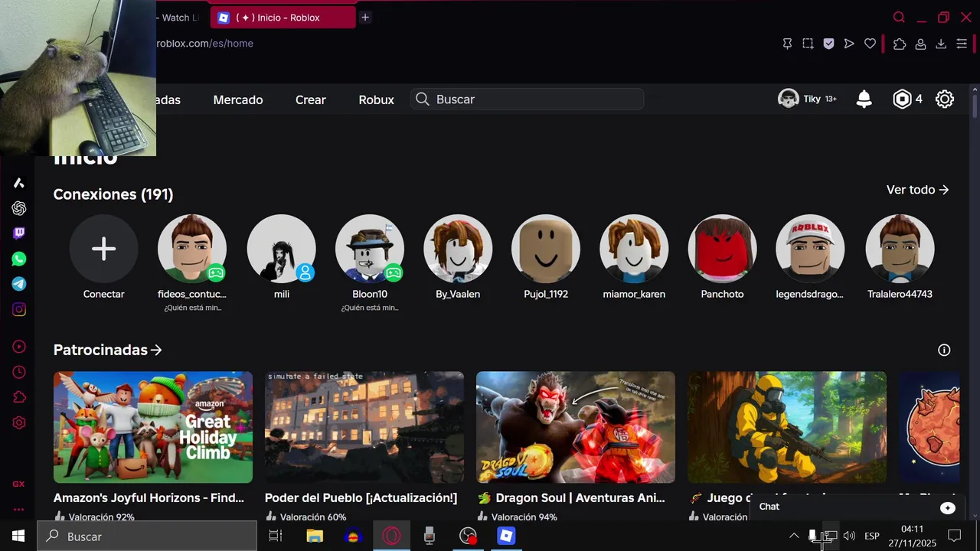Open the Patrocinadas section link
980x551 pixels.
108,350
